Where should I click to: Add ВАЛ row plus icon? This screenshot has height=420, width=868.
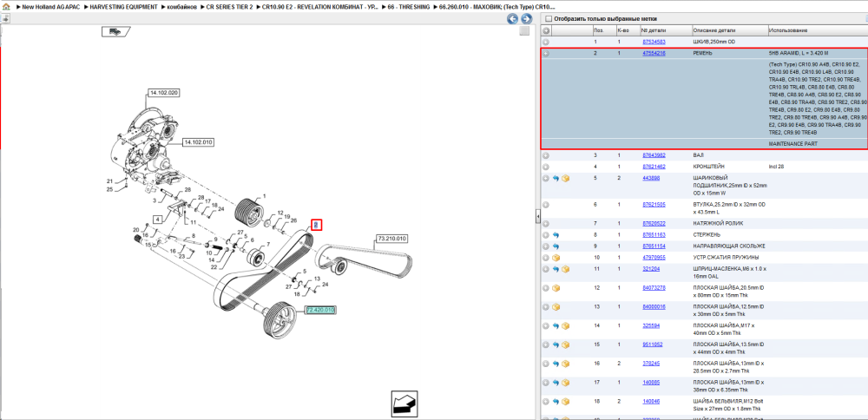(546, 155)
